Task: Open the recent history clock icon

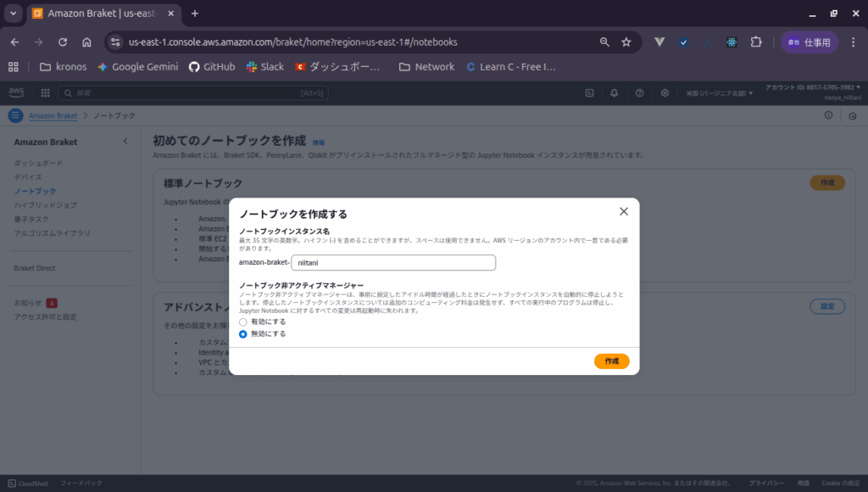Action: click(x=853, y=116)
